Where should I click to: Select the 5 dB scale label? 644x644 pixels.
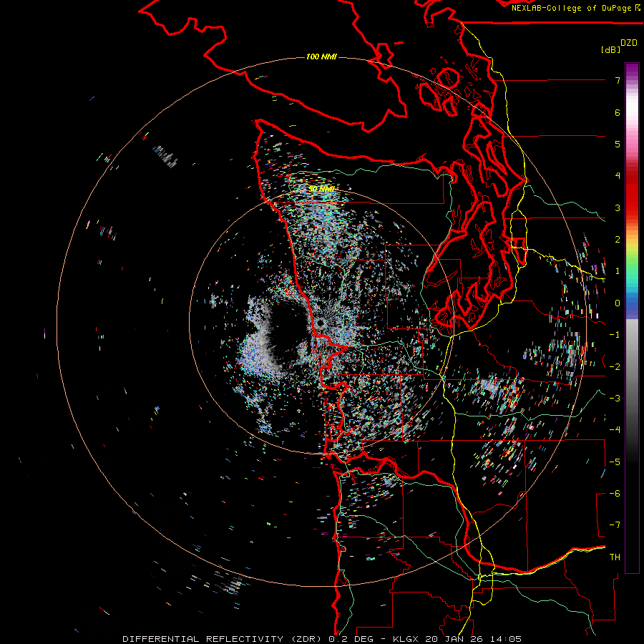click(x=618, y=144)
